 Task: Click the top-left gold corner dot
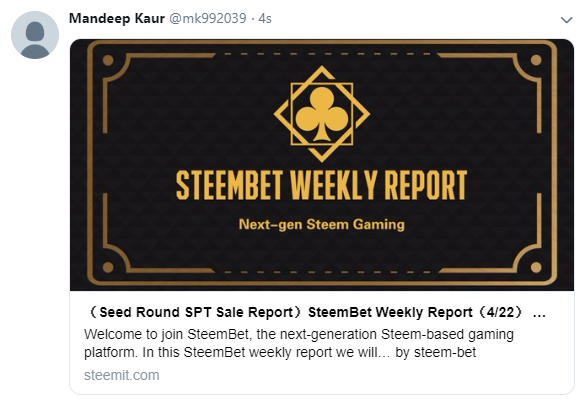(108, 60)
